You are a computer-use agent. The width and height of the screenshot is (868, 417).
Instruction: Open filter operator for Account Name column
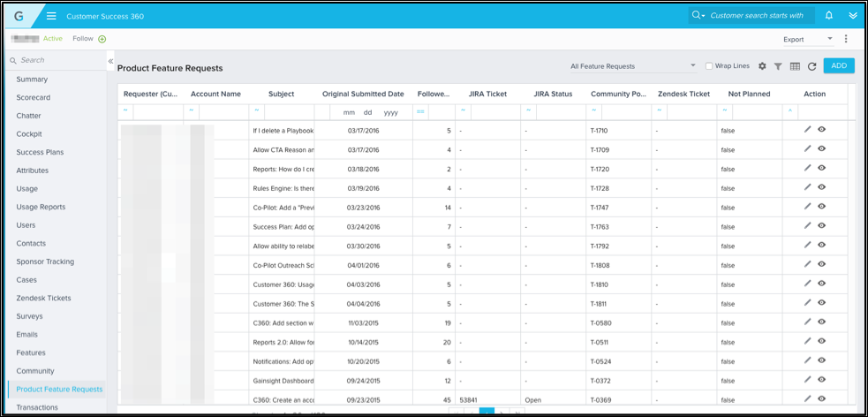[191, 111]
